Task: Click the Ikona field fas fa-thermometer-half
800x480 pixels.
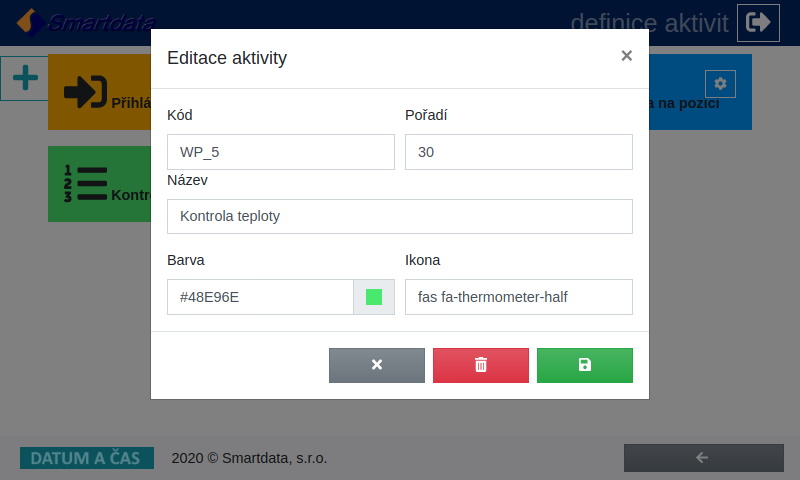Action: (519, 297)
